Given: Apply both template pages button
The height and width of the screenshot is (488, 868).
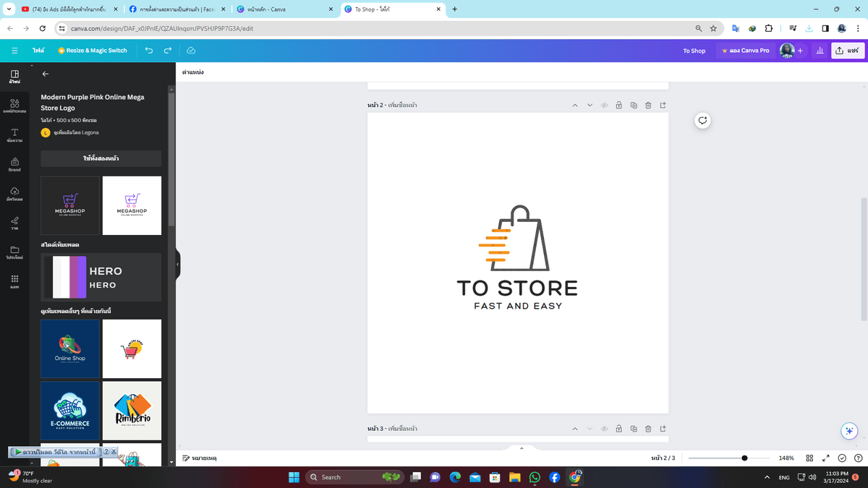Looking at the screenshot, I should click(x=101, y=158).
